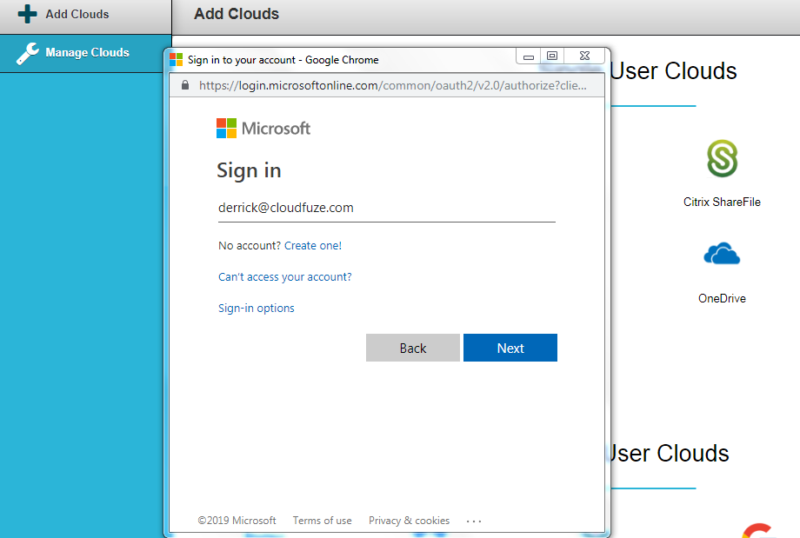
Task: Open the Privacy & cookies link
Action: click(x=409, y=521)
